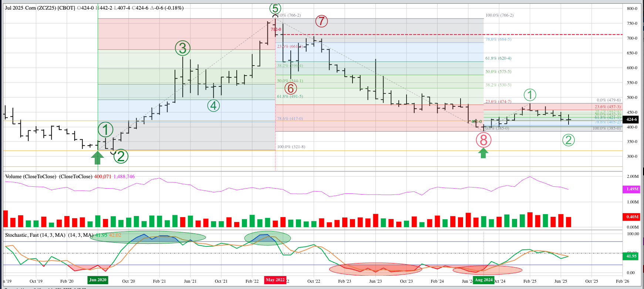Screen dimensions: 644x289
Task: Select the red wave 6 circle annotation
Action: click(291, 89)
